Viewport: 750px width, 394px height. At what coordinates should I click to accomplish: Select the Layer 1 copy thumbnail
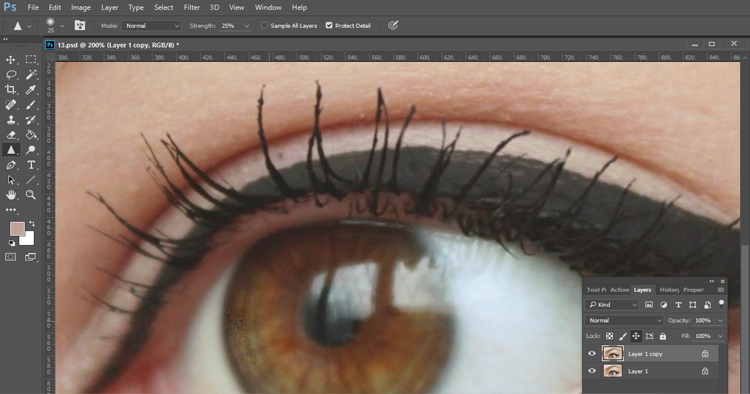tap(613, 354)
